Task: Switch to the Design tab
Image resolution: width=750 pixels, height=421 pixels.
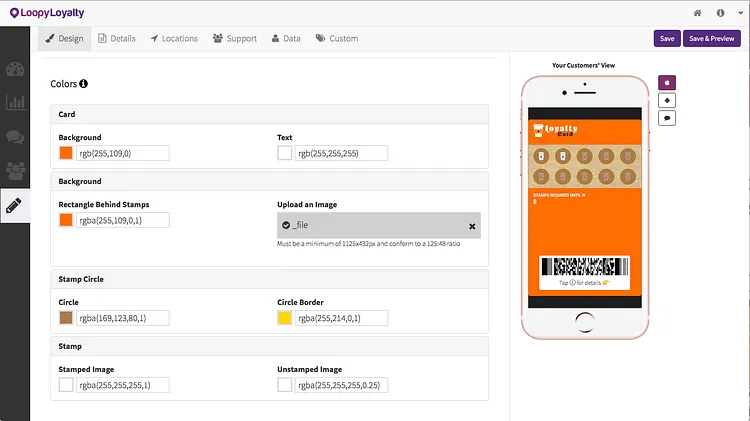Action: (x=64, y=38)
